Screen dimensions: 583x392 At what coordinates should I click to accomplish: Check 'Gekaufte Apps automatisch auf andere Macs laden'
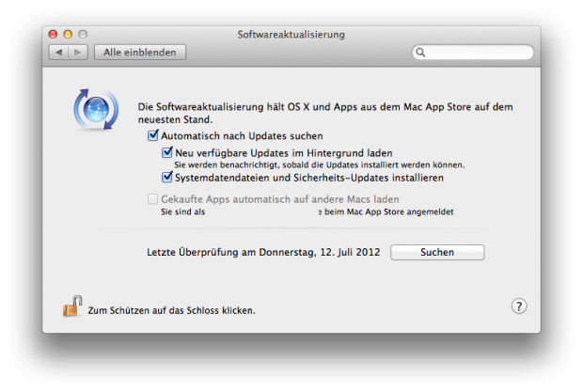[x=152, y=199]
